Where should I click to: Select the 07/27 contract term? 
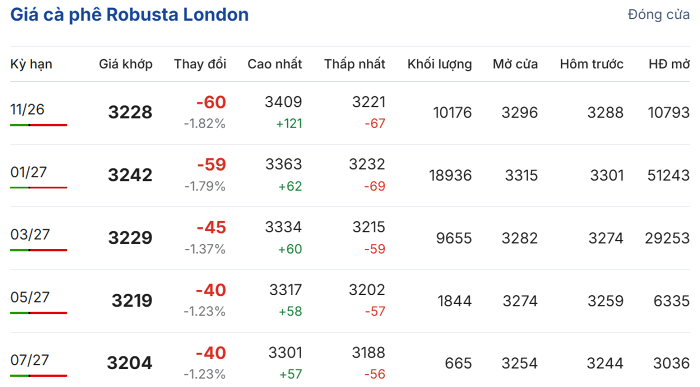(x=29, y=360)
